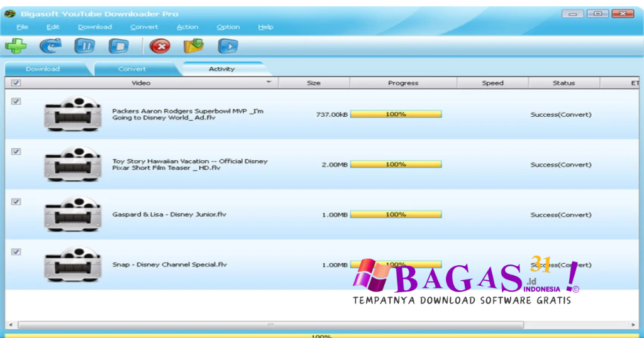Click the left scroll arrow
Viewport: 644px width, 338px height.
pos(11,325)
